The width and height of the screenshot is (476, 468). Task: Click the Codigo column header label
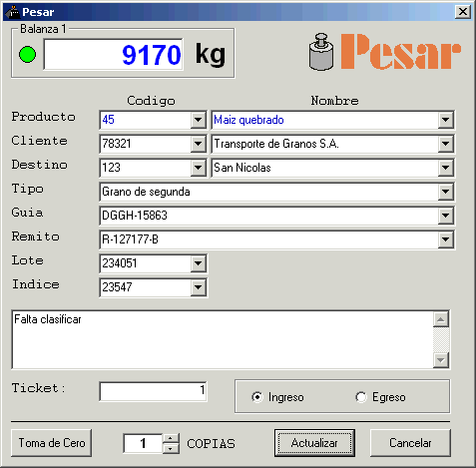[151, 101]
